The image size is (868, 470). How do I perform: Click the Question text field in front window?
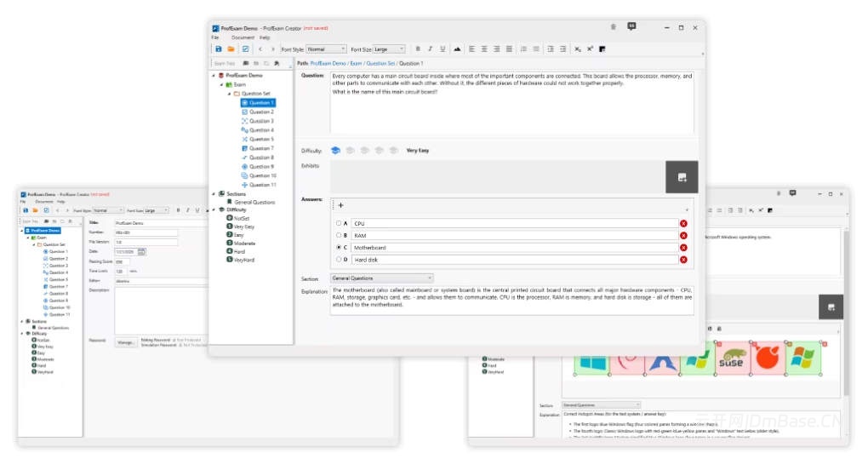[x=512, y=102]
